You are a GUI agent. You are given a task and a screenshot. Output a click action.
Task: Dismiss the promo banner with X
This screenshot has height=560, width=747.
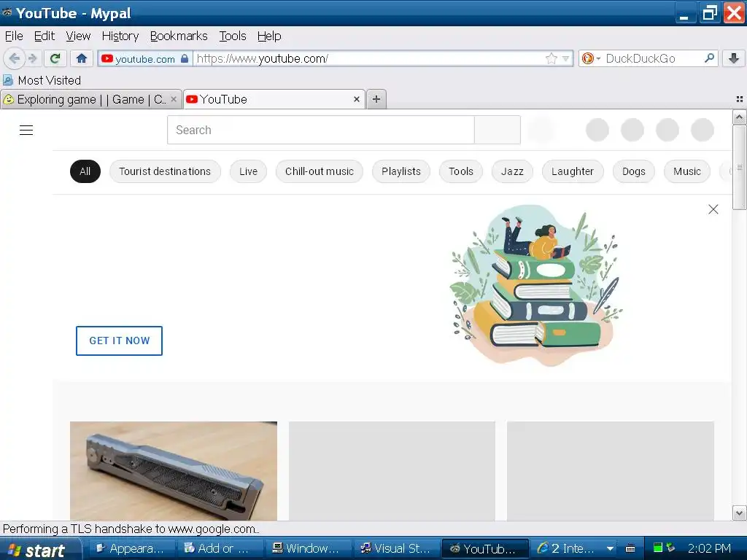click(x=713, y=209)
